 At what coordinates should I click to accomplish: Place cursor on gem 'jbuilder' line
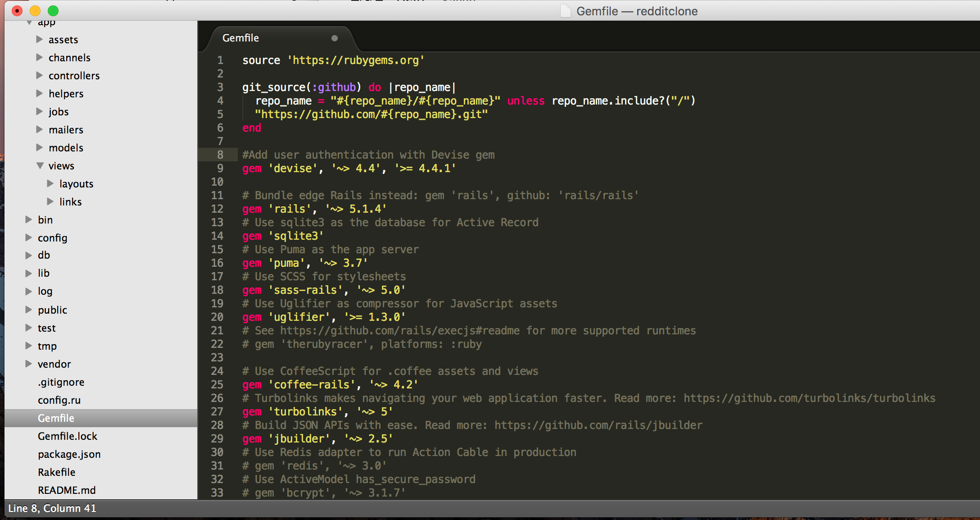[318, 439]
